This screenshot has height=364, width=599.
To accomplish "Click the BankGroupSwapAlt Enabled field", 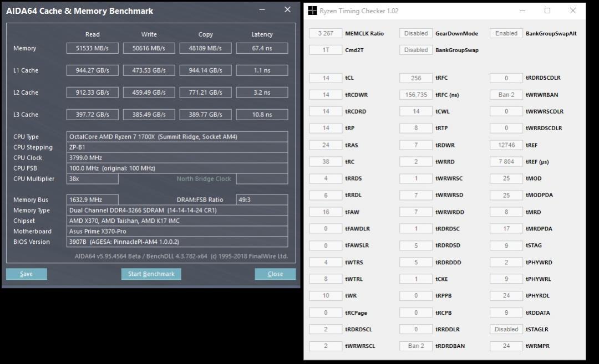I will click(x=506, y=33).
